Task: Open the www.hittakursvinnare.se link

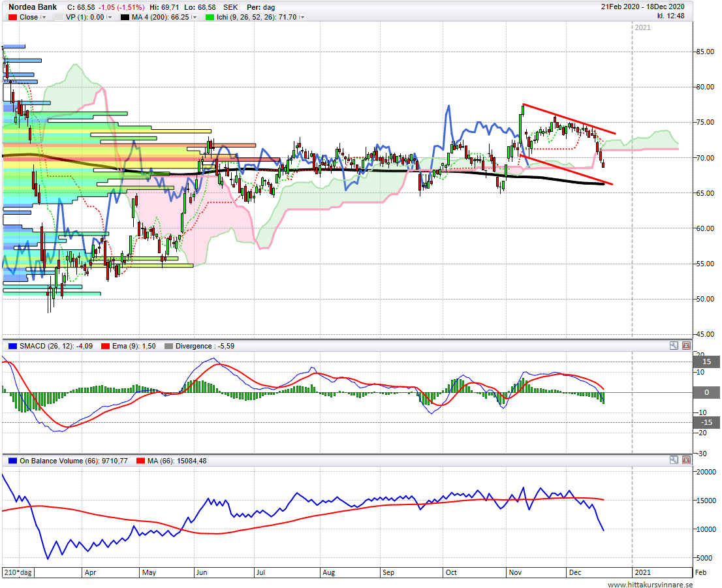Action: [x=650, y=585]
